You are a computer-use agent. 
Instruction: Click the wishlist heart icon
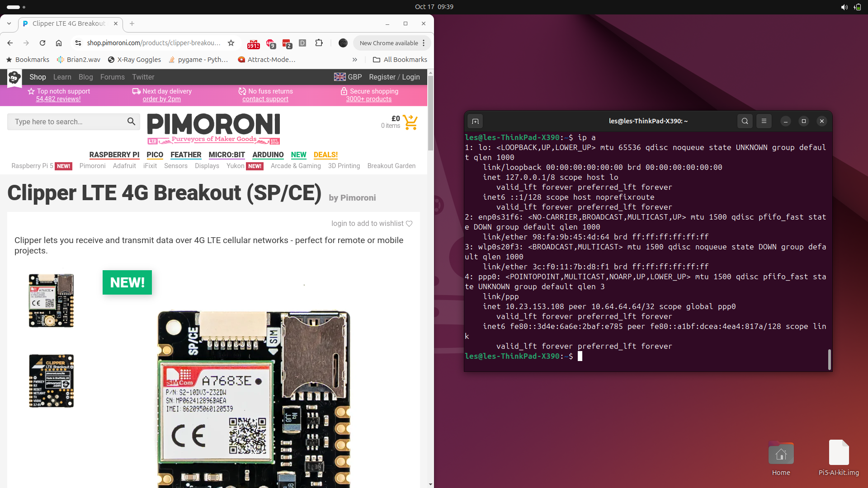[409, 224]
